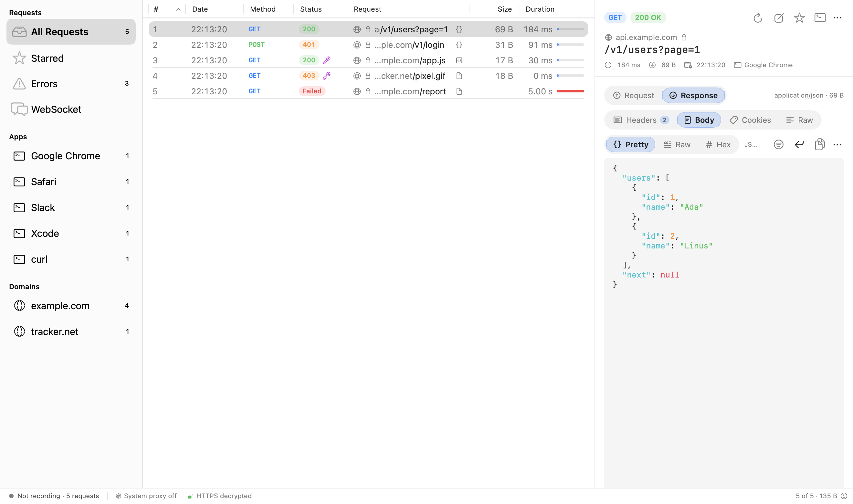The height and width of the screenshot is (504, 853).
Task: Star the selected request
Action: point(799,18)
